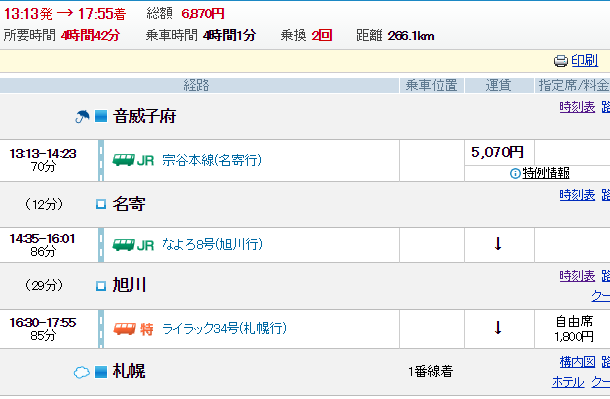The height and width of the screenshot is (399, 610).
Task: Open なよろ8号(旭川行) train link
Action: [212, 245]
